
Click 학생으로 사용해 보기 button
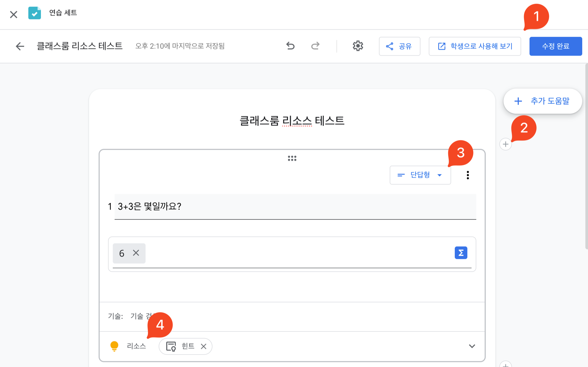[475, 46]
